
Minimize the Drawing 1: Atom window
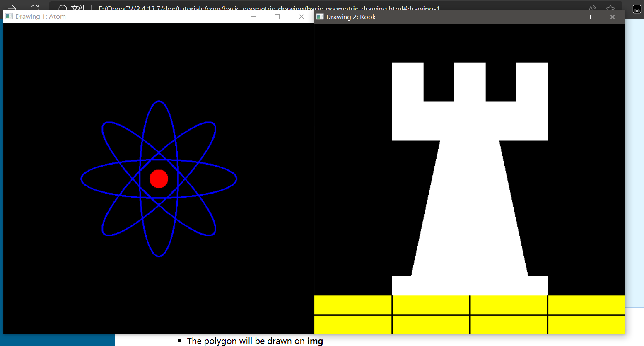[x=253, y=17]
